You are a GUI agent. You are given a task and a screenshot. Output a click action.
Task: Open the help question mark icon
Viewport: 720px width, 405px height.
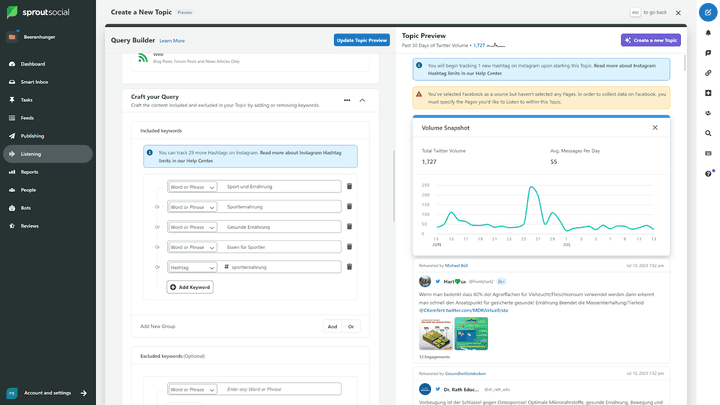pyautogui.click(x=708, y=173)
